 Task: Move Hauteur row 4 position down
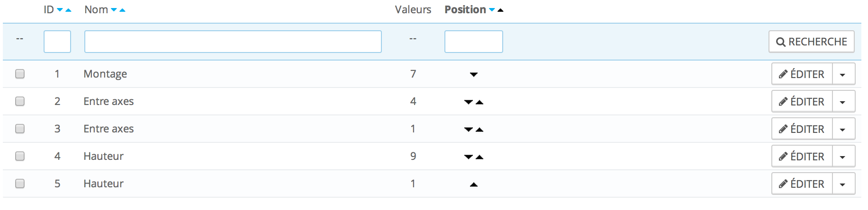tap(468, 157)
